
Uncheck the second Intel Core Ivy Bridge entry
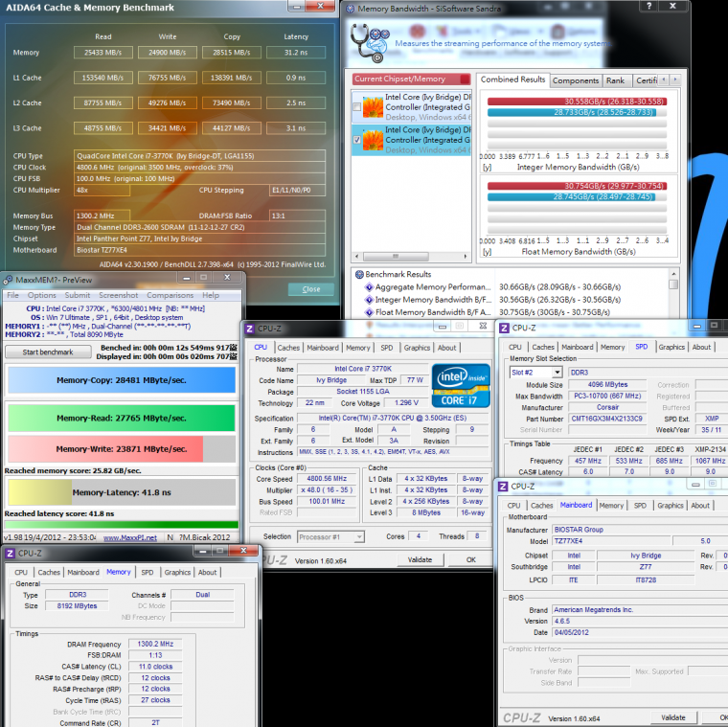[358, 140]
